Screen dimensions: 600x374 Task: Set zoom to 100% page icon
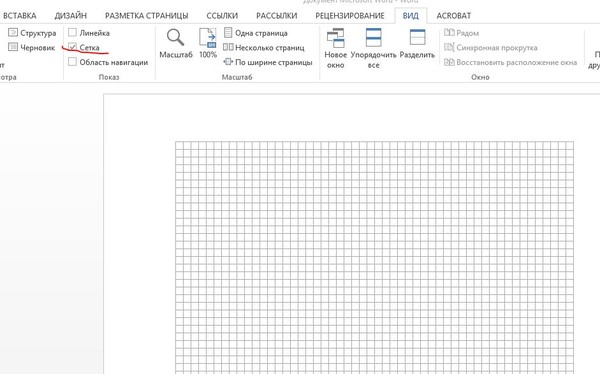pos(208,38)
